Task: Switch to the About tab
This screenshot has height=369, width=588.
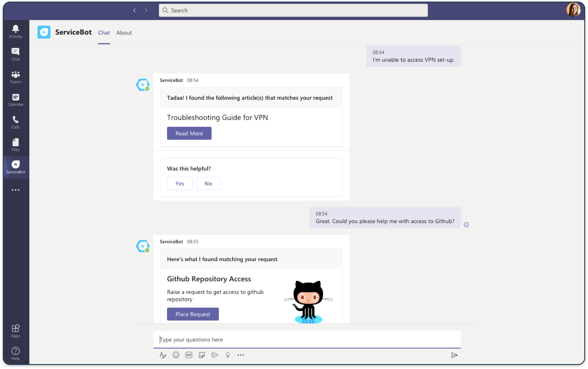Action: tap(124, 33)
